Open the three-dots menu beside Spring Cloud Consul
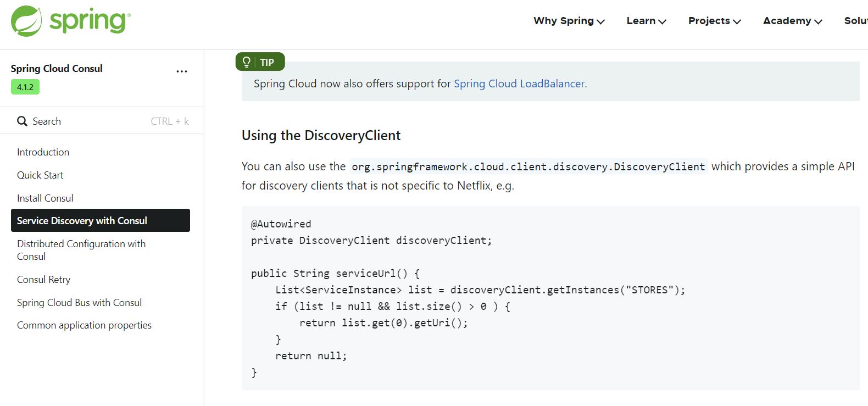Image resolution: width=868 pixels, height=406 pixels. [182, 71]
